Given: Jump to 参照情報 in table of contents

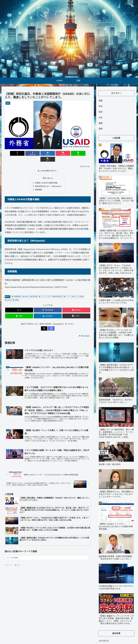Looking at the screenshot, I should pos(39,190).
